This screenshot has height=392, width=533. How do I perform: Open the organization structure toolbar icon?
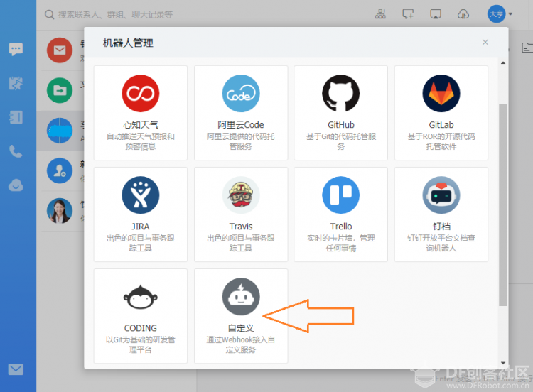click(380, 14)
